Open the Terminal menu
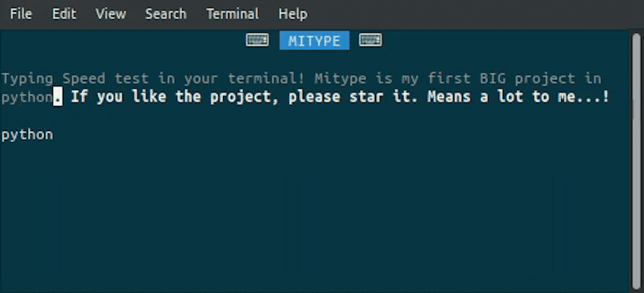The height and width of the screenshot is (293, 644). point(233,14)
